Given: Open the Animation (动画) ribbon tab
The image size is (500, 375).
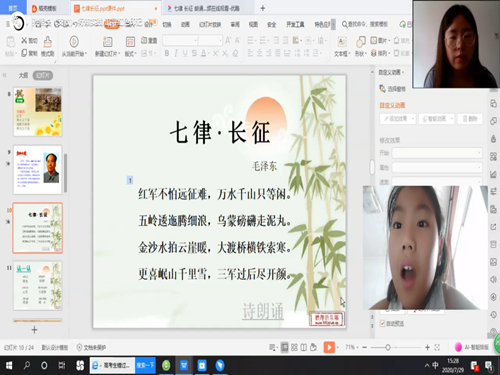Looking at the screenshot, I should tap(185, 24).
